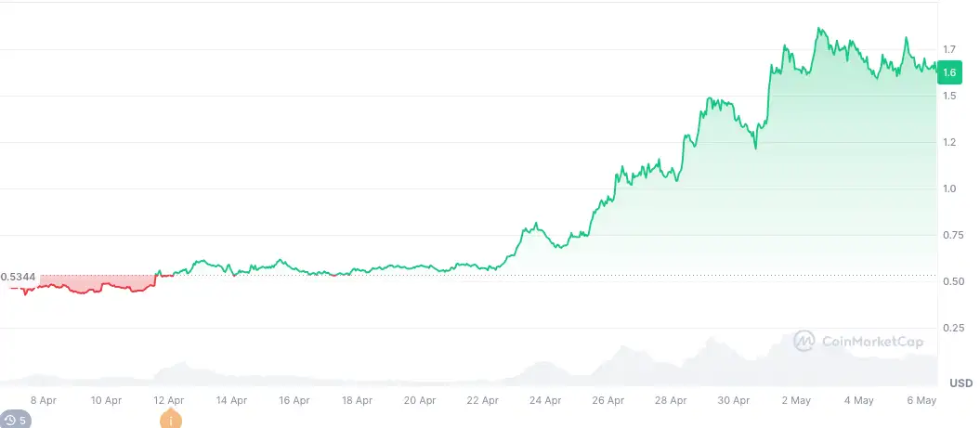
Task: Click the 0.5344 baseline price label
Action: click(x=19, y=277)
